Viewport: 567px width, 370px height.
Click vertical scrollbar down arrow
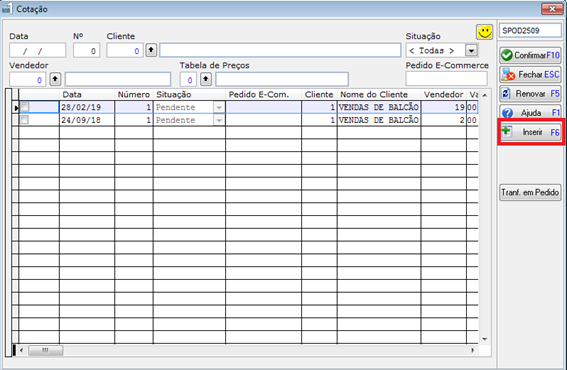(x=485, y=339)
